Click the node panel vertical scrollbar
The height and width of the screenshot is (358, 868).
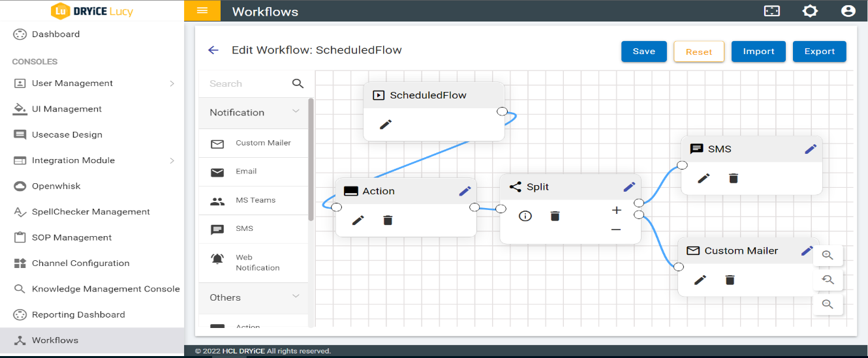click(311, 160)
